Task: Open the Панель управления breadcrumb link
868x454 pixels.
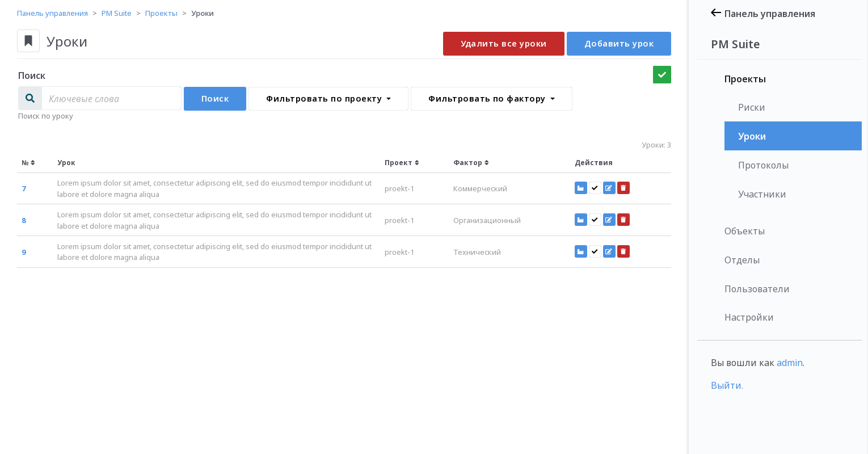Action: click(52, 13)
